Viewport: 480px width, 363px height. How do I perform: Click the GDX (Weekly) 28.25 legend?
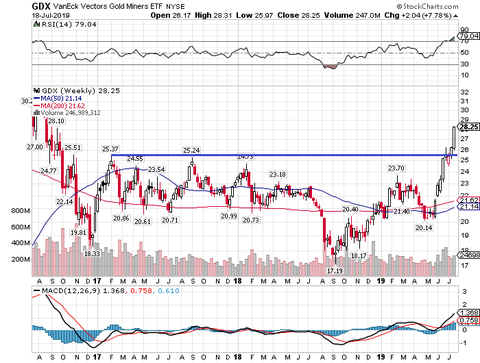click(x=81, y=91)
